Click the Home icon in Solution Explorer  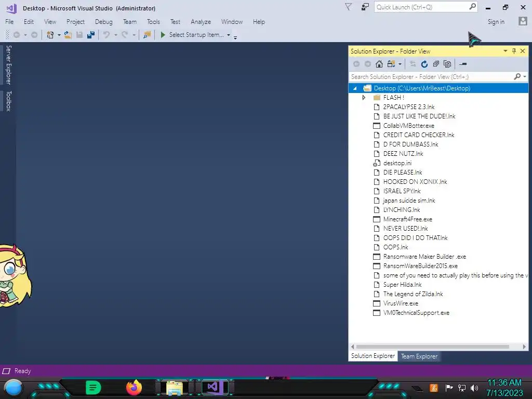[x=379, y=64]
